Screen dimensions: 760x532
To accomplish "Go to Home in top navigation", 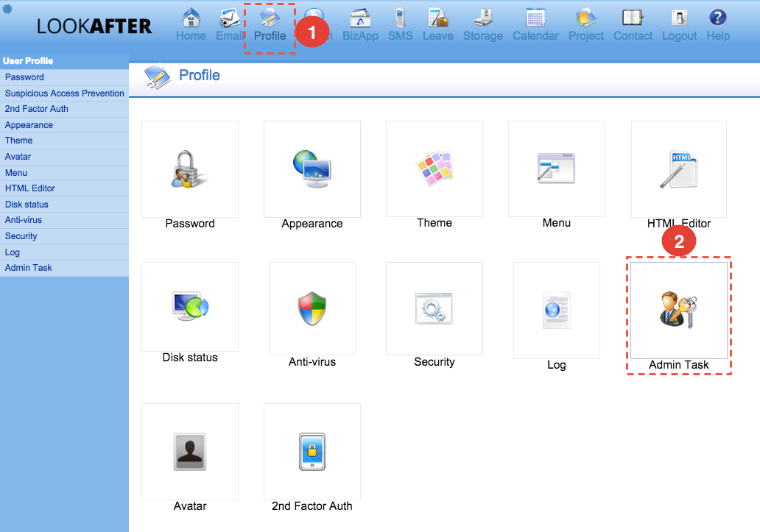I will 191,24.
